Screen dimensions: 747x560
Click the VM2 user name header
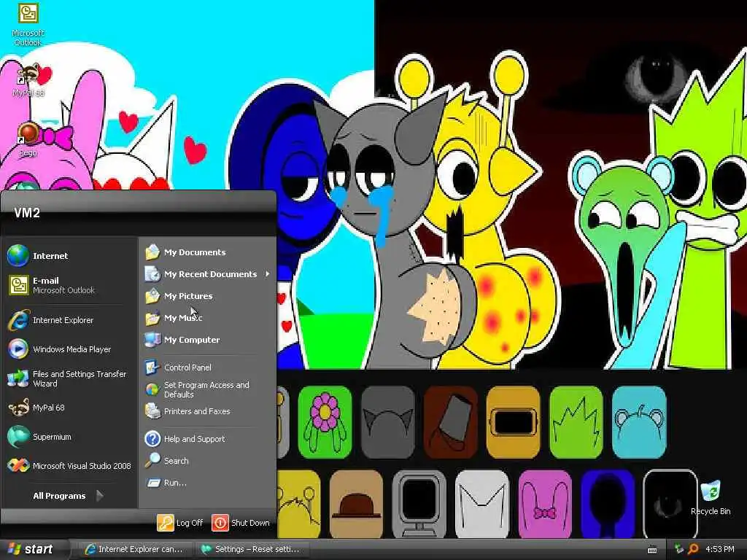27,213
